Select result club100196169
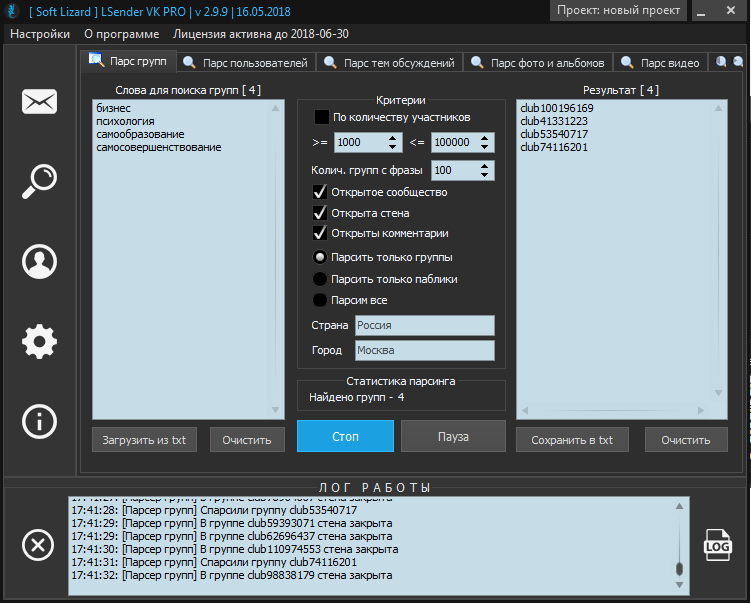Viewport: 751px width, 605px height. pyautogui.click(x=557, y=108)
